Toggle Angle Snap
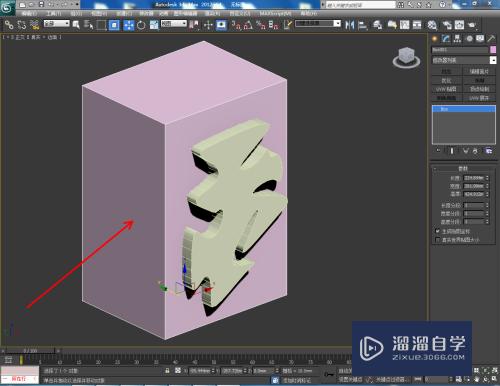This screenshot has width=500, height=386. pos(248,25)
